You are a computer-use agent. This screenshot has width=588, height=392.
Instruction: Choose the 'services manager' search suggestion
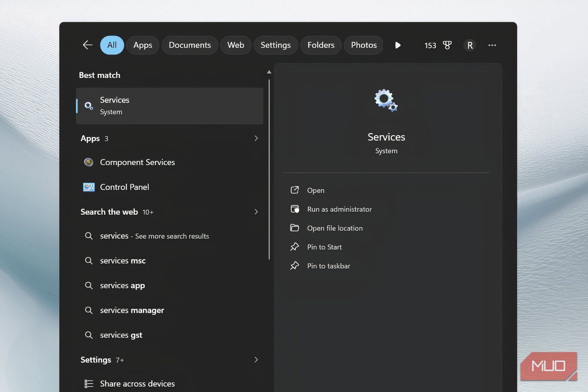click(132, 310)
